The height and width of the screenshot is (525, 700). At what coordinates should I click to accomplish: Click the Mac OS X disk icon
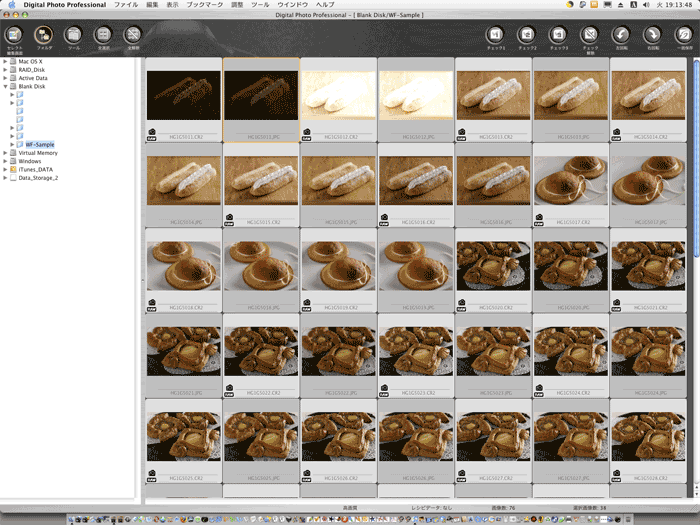13,62
